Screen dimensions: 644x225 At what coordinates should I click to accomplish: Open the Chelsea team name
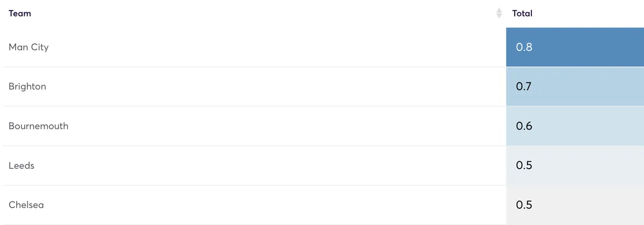(26, 205)
